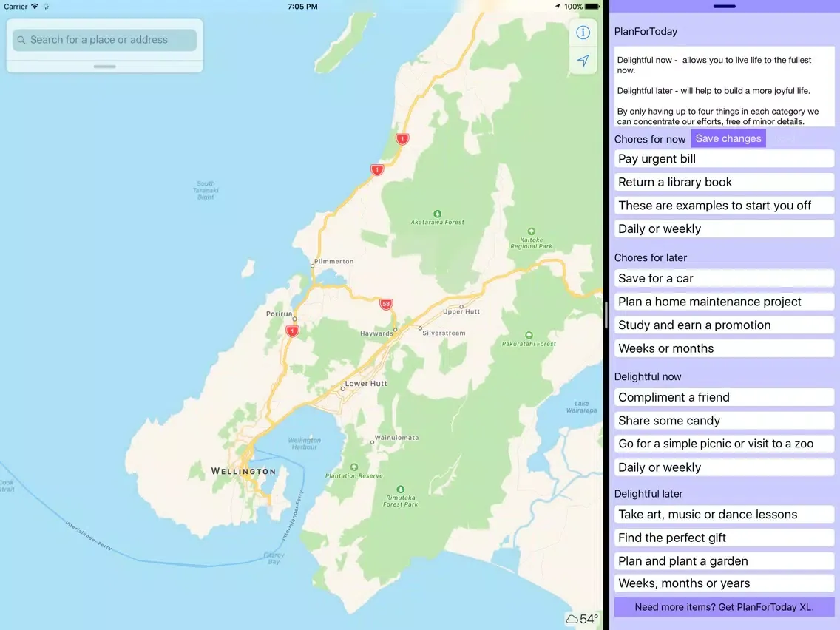
Task: Edit Plan a home maintenance project field
Action: point(725,302)
